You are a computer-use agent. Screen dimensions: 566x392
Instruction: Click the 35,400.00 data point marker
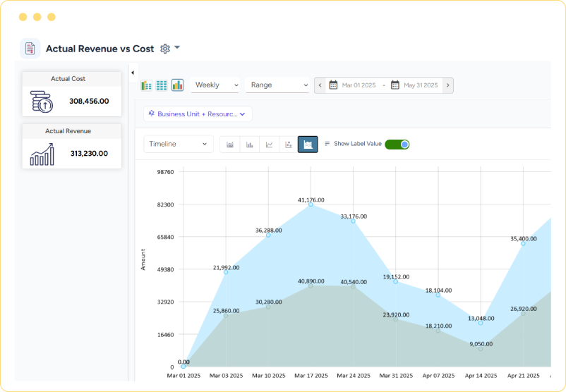(523, 244)
